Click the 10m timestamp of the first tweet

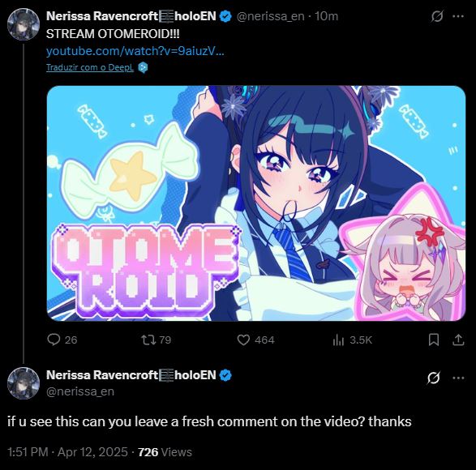326,16
